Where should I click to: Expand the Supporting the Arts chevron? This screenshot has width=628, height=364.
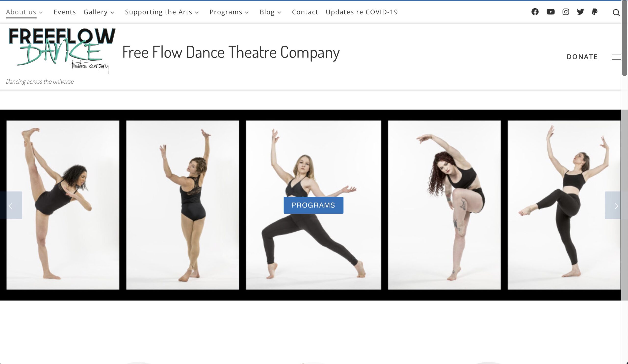pyautogui.click(x=197, y=13)
